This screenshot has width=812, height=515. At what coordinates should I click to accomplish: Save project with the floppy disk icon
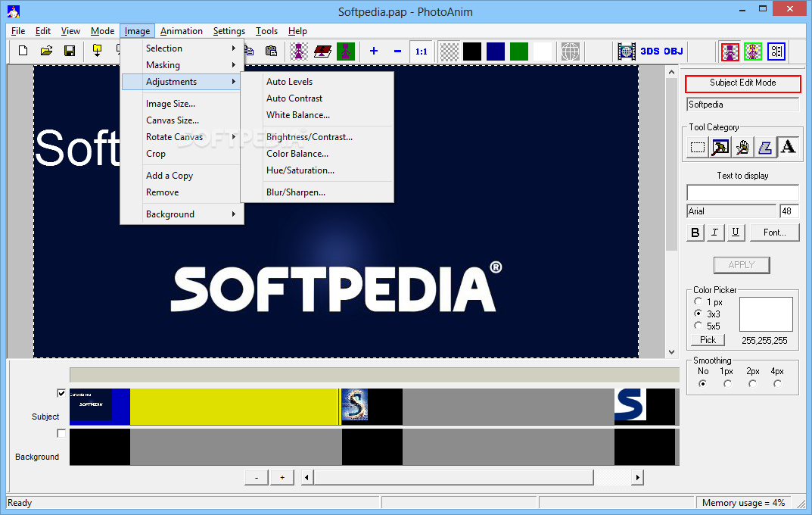tap(70, 51)
